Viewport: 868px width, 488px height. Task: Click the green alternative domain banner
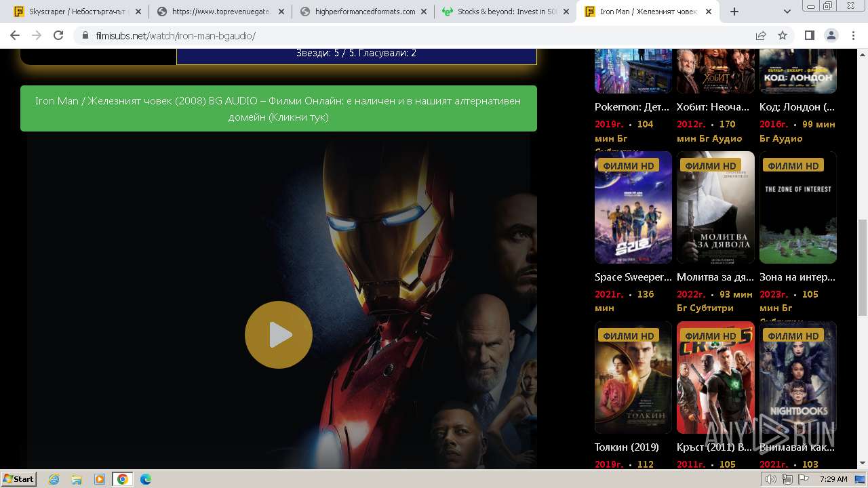279,108
